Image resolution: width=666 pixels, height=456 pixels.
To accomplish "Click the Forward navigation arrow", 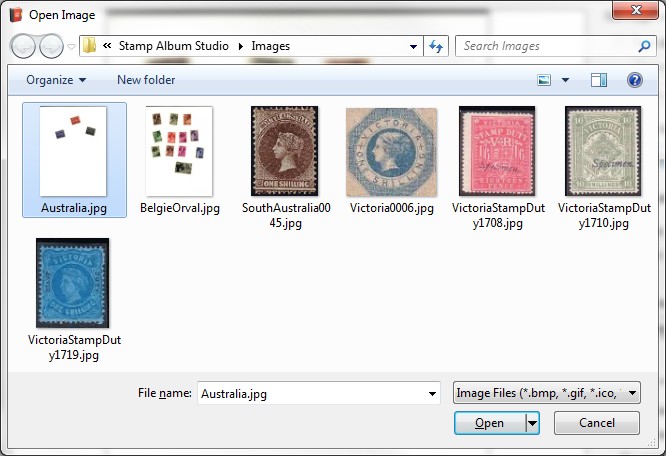I will [x=51, y=46].
